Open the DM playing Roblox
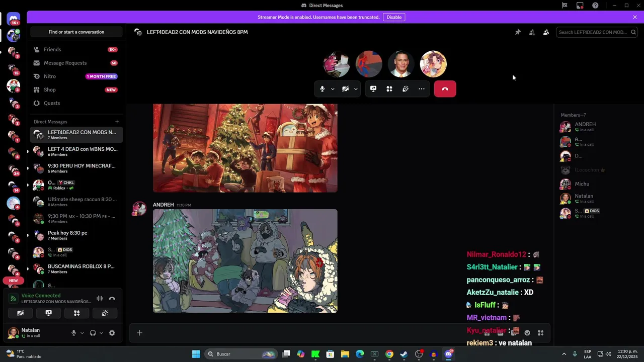 [76, 185]
